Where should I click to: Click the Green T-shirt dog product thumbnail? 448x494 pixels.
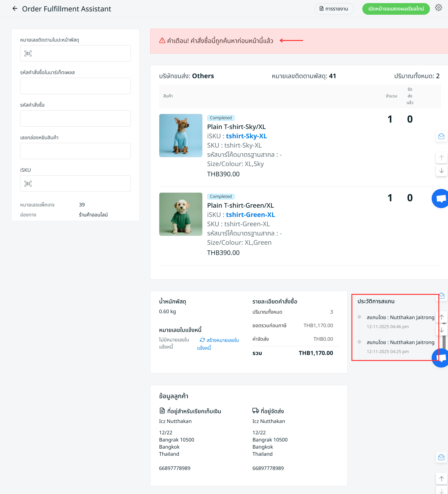point(181,214)
